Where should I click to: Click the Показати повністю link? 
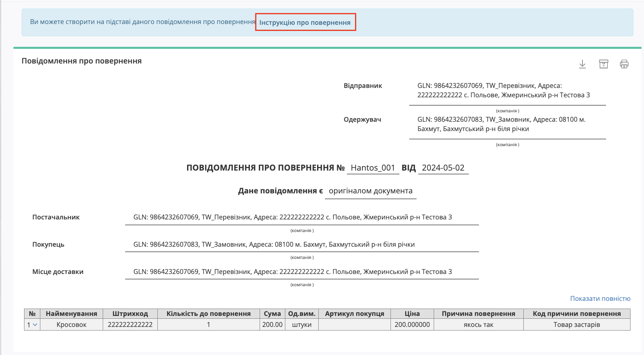click(x=600, y=298)
